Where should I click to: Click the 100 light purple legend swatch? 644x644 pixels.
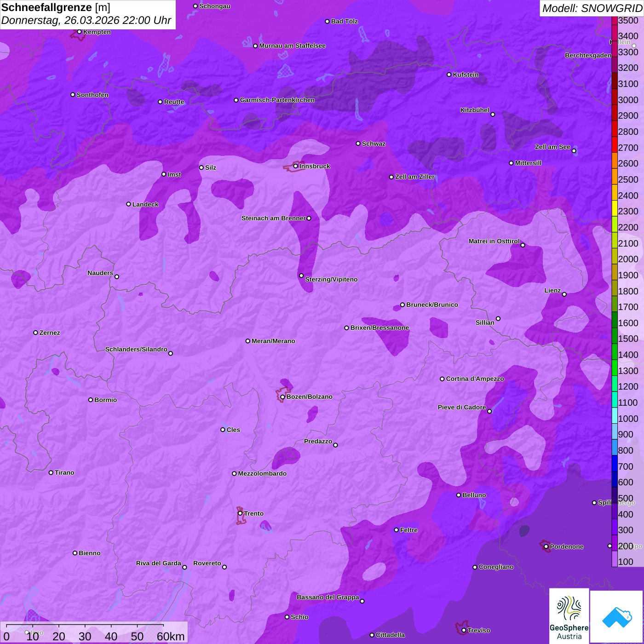(x=615, y=558)
